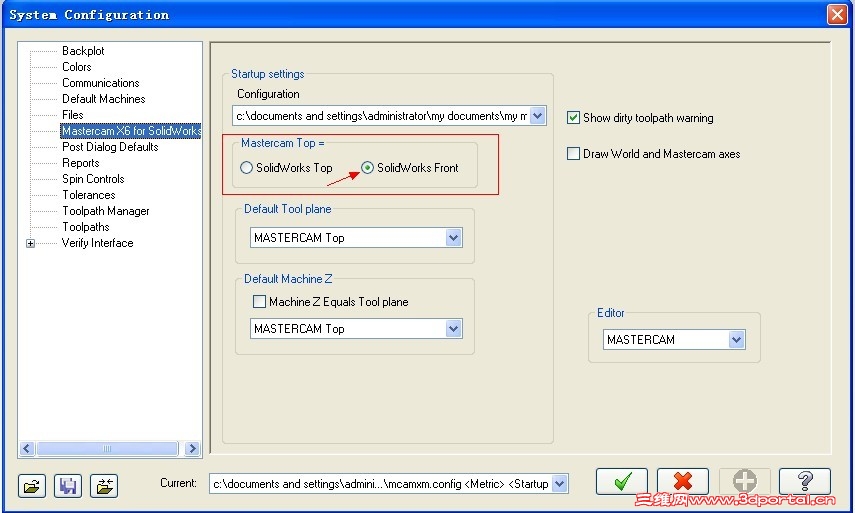Select Colors in the settings tree
855x513 pixels.
(x=77, y=67)
